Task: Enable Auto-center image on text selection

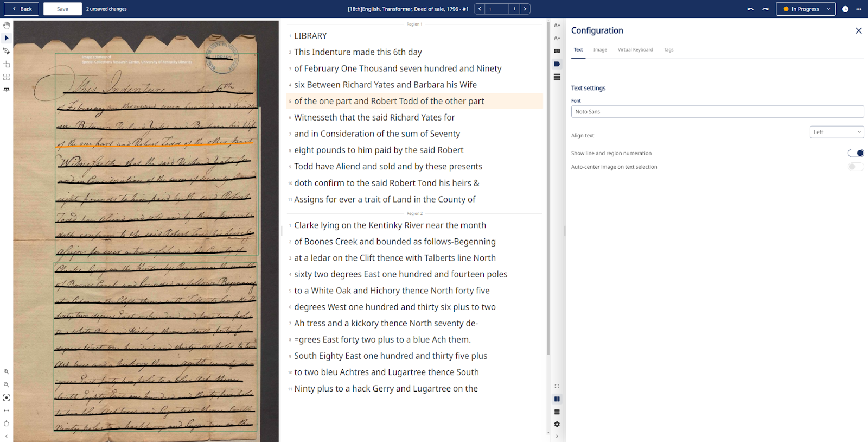Action: coord(856,167)
